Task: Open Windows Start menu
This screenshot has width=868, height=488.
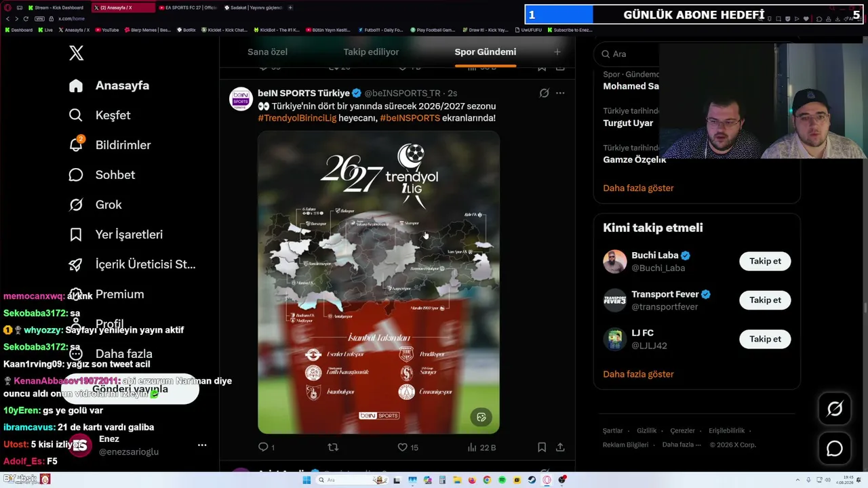Action: coord(307,480)
